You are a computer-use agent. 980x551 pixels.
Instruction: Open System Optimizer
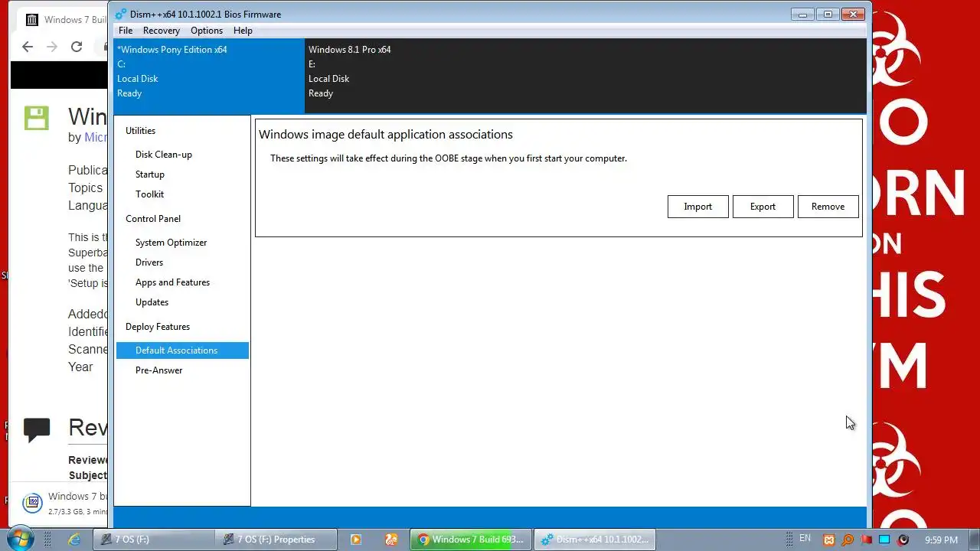(171, 243)
